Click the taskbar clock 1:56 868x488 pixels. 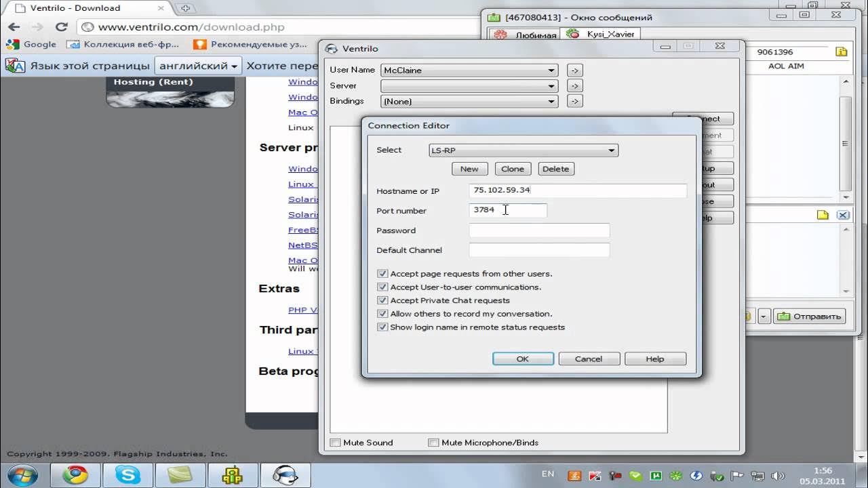(x=822, y=470)
